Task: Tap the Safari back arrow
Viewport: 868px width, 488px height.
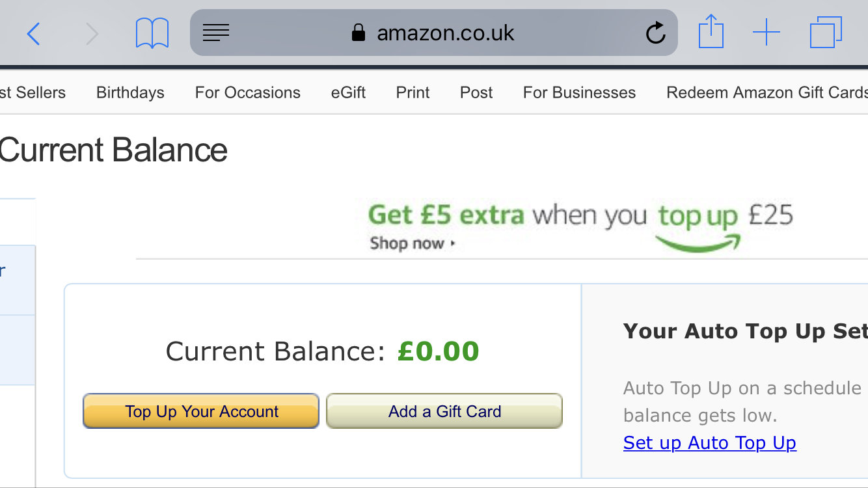Action: [x=34, y=33]
